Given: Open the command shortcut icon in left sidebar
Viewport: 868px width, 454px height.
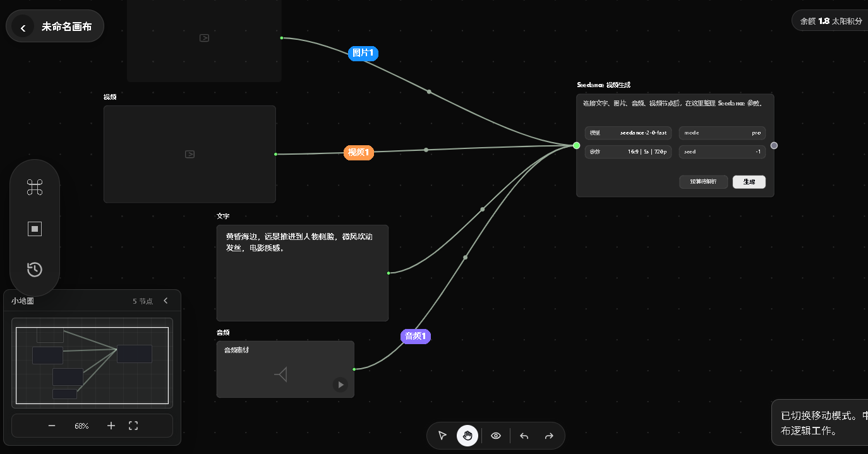Looking at the screenshot, I should (35, 187).
